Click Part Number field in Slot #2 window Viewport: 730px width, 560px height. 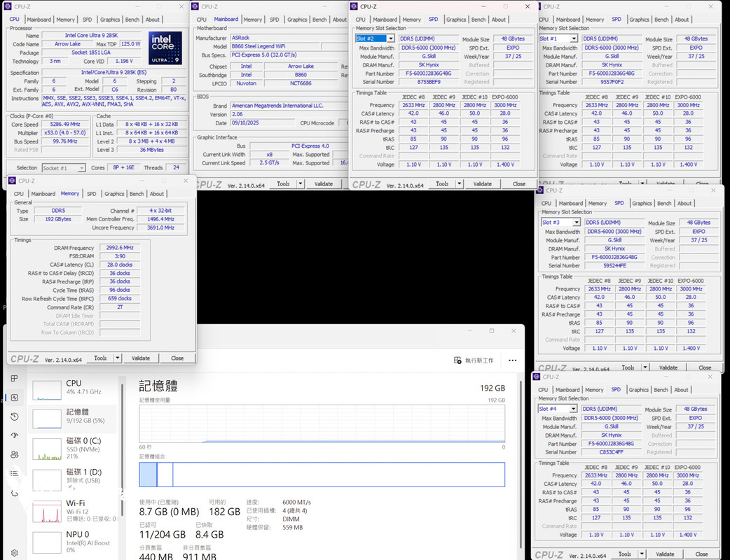tap(428, 73)
